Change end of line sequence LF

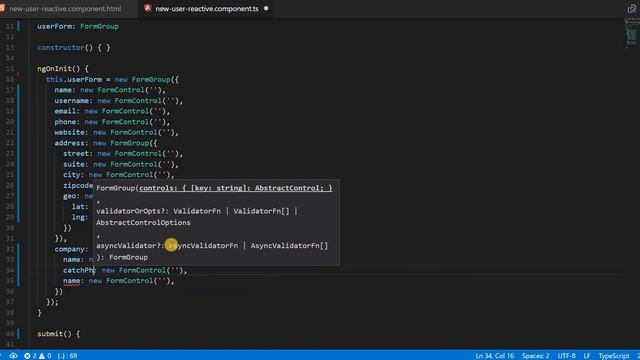587,356
